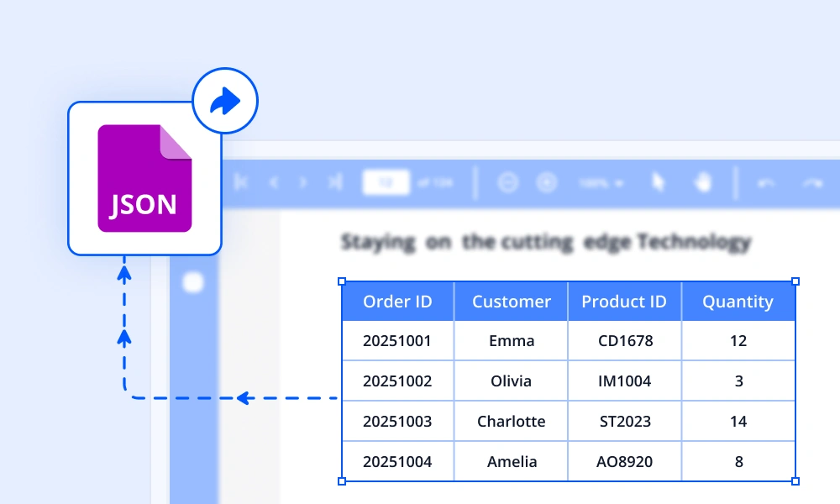Screen dimensions: 840x504
Task: Select the arrow cursor selection tool
Action: (x=659, y=182)
